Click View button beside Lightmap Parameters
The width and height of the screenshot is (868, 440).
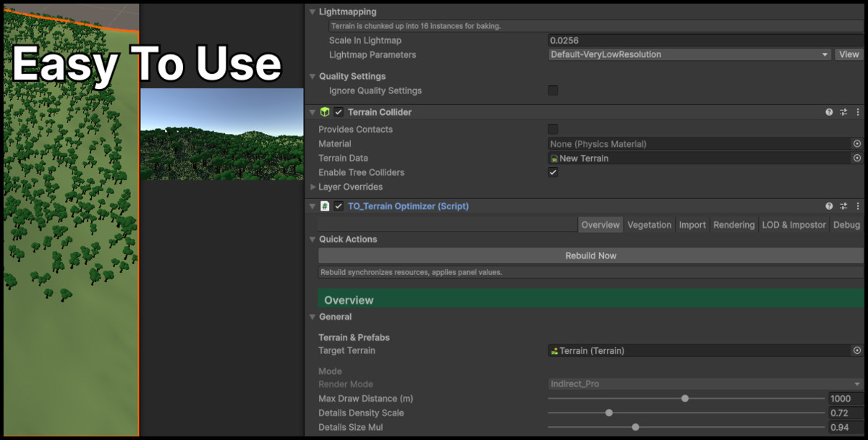coord(849,54)
